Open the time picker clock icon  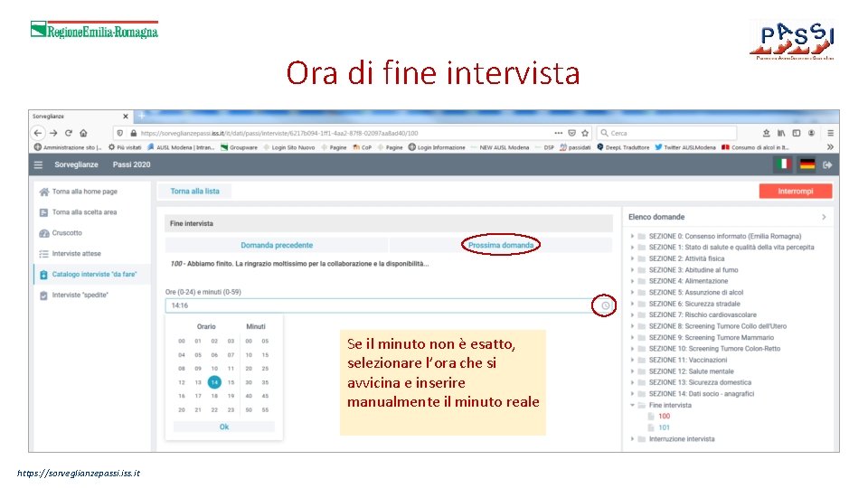(x=606, y=305)
